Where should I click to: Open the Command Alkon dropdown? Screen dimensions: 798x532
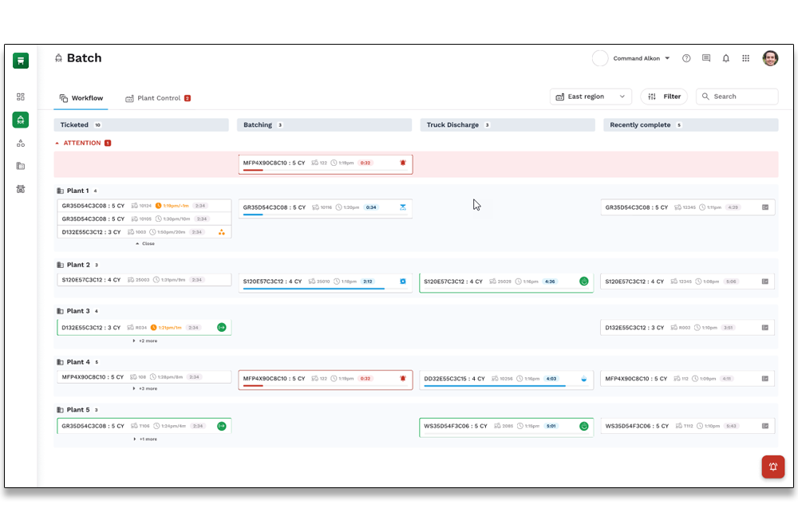[x=642, y=58]
